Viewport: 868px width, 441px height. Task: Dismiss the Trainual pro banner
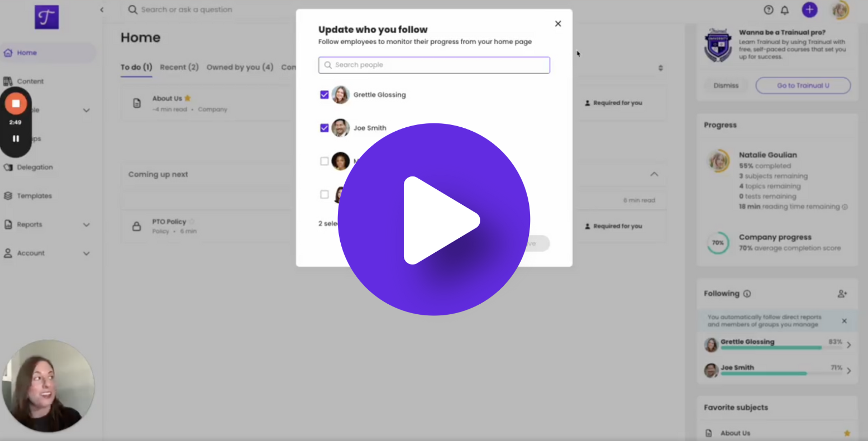(726, 85)
